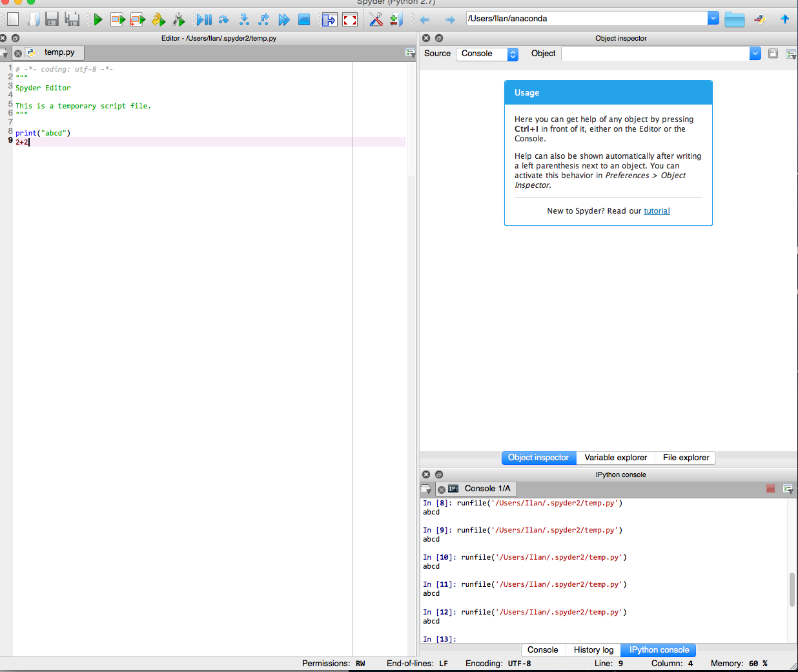Click the 'Spyder Editor' docstring line

[x=43, y=88]
